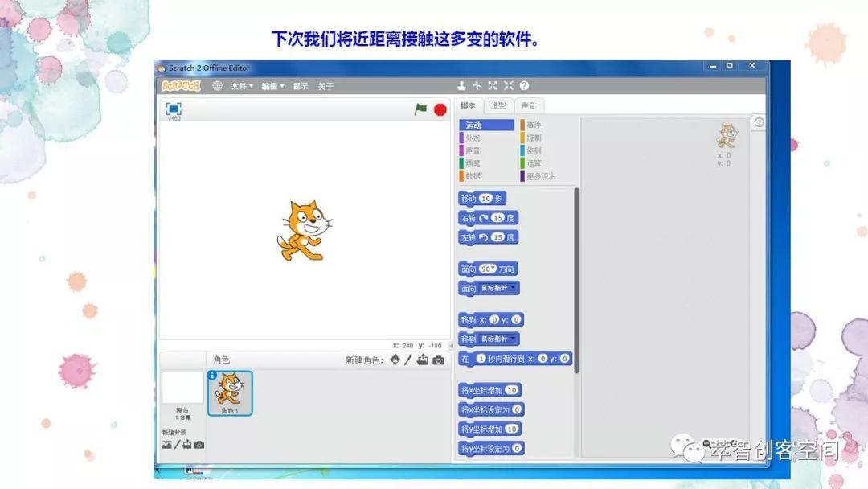Viewport: 868px width, 489px height.
Task: Switch to the 声音 tab
Action: point(529,105)
